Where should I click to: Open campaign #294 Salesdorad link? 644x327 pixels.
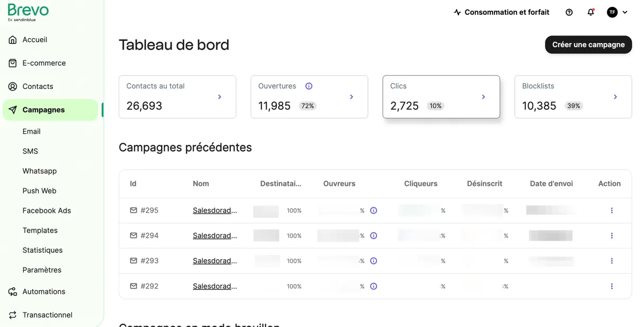[214, 235]
